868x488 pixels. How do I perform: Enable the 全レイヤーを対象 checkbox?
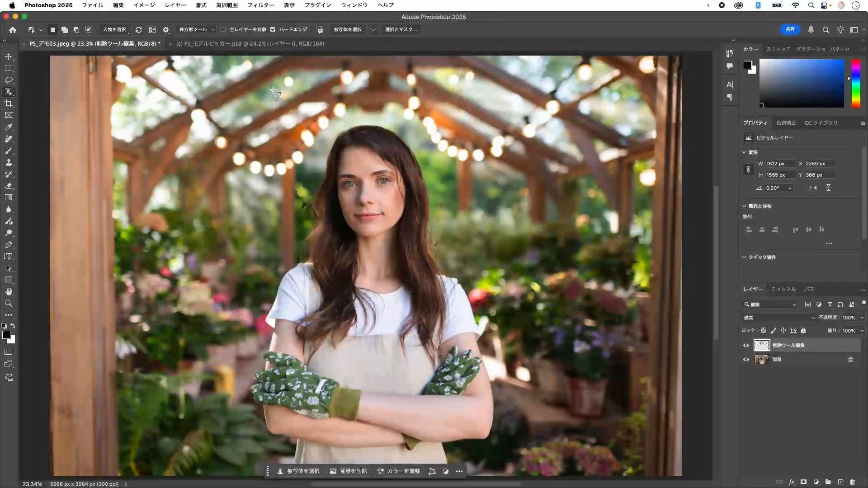(223, 29)
